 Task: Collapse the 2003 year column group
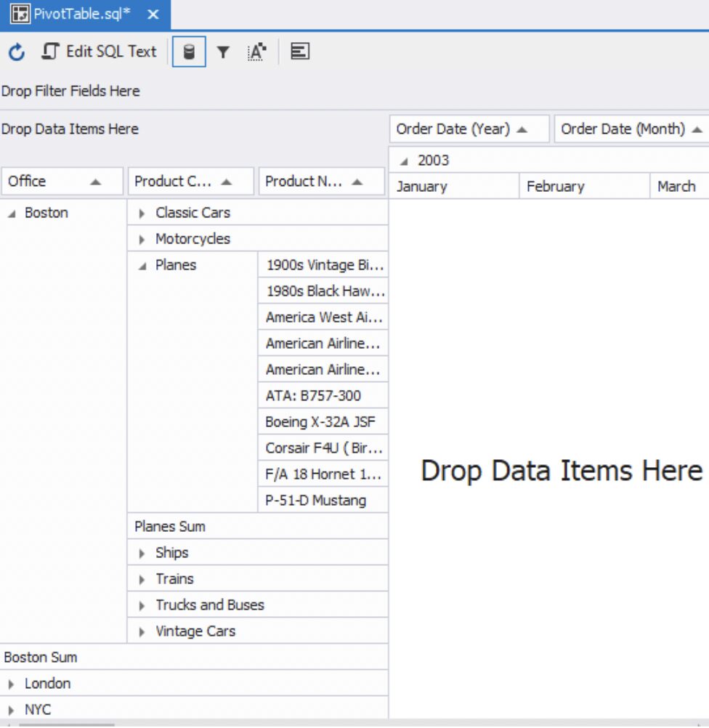point(405,161)
